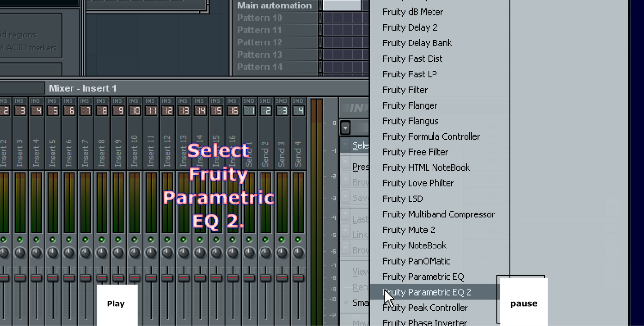Select Fruity Filter plugin
This screenshot has width=644, height=326.
click(405, 90)
